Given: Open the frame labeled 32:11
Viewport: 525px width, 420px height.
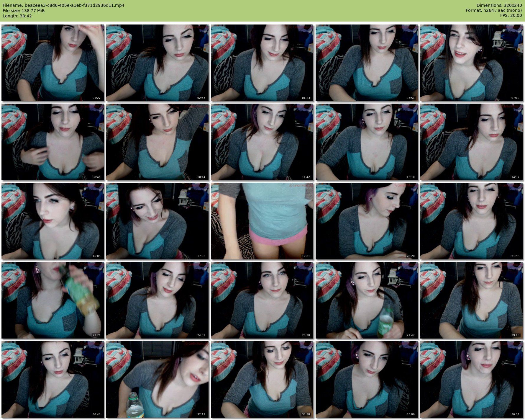Looking at the screenshot, I should 157,379.
